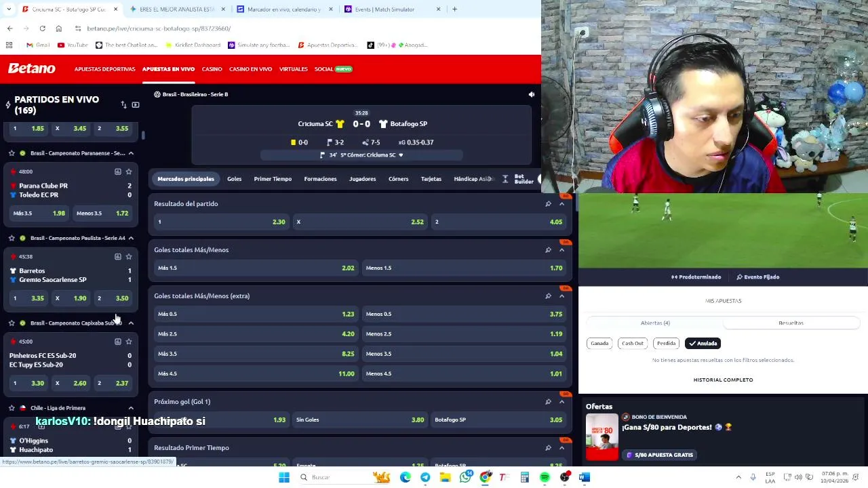Click the Betano logo
Viewport: 868px width, 488px height.
tap(32, 68)
